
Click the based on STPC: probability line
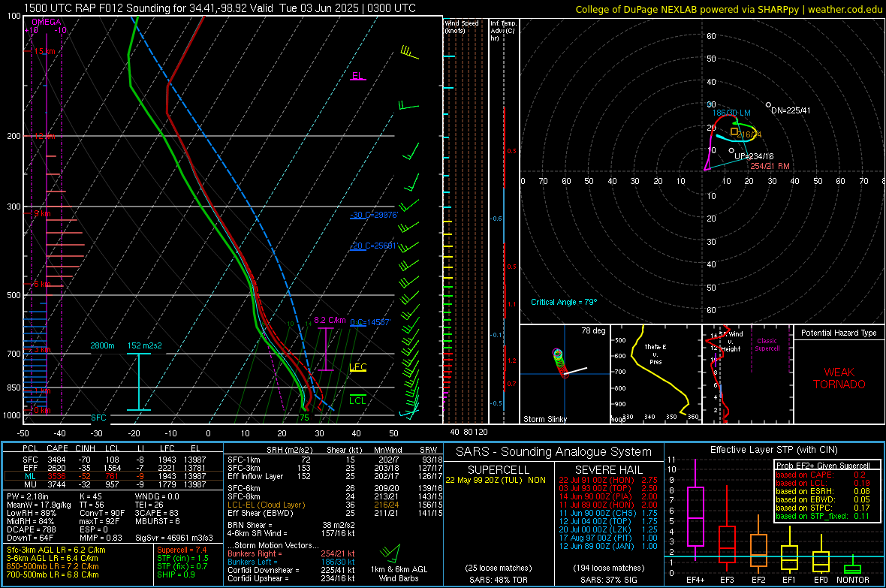point(823,508)
